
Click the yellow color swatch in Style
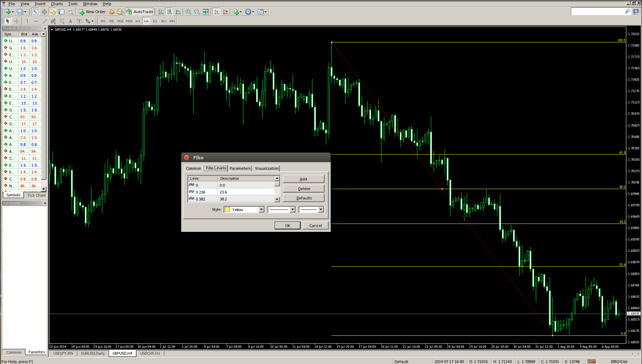point(227,210)
